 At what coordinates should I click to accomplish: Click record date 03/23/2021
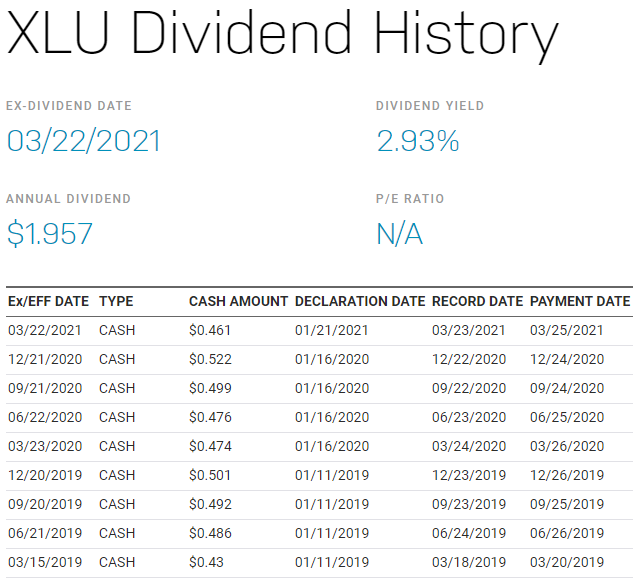pyautogui.click(x=469, y=331)
